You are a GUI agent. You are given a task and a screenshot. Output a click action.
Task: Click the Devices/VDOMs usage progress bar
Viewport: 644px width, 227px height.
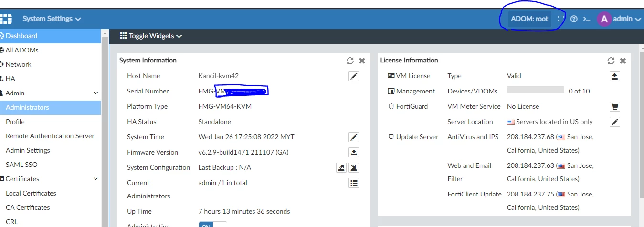pos(535,90)
